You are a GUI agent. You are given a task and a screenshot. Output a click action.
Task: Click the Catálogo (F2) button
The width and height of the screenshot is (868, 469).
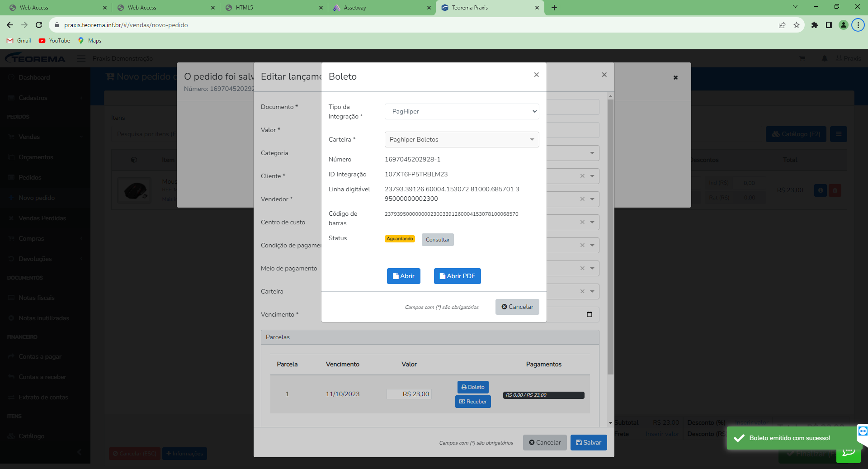coord(796,134)
